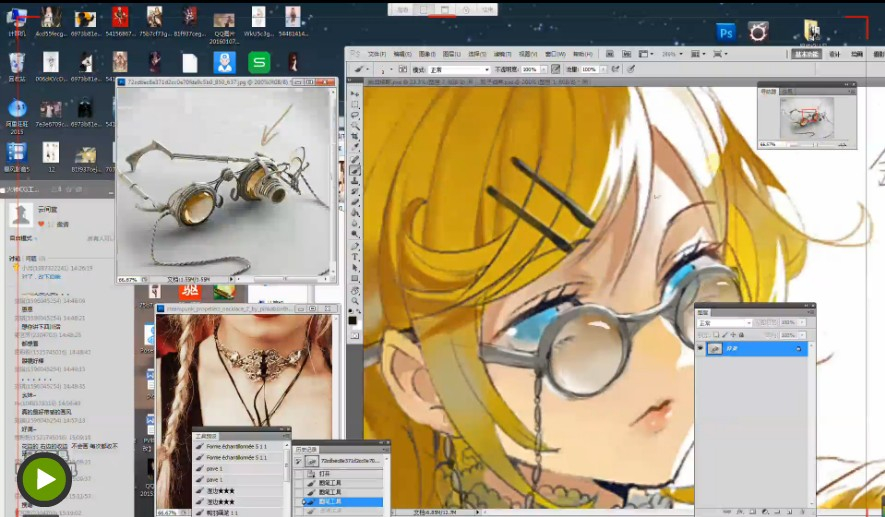Select the Lasso tool

tap(355, 115)
